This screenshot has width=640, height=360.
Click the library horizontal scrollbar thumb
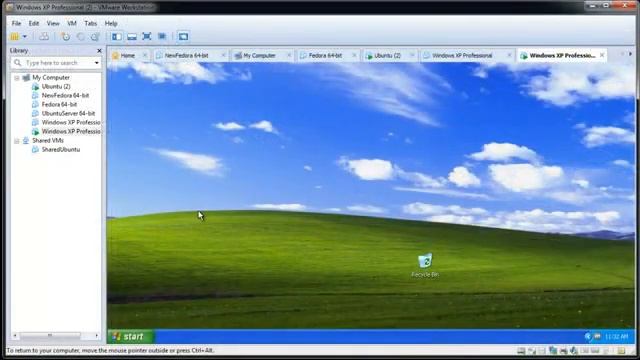pyautogui.click(x=50, y=336)
